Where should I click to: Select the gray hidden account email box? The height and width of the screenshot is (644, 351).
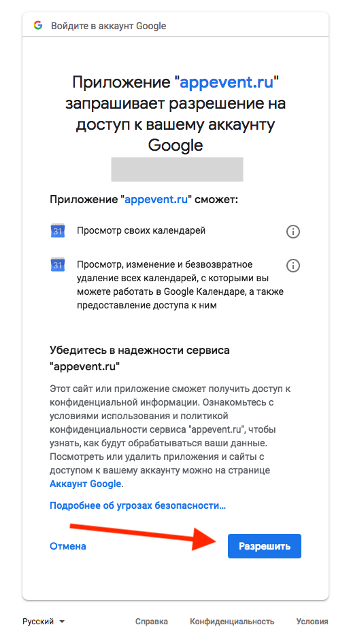tap(177, 169)
